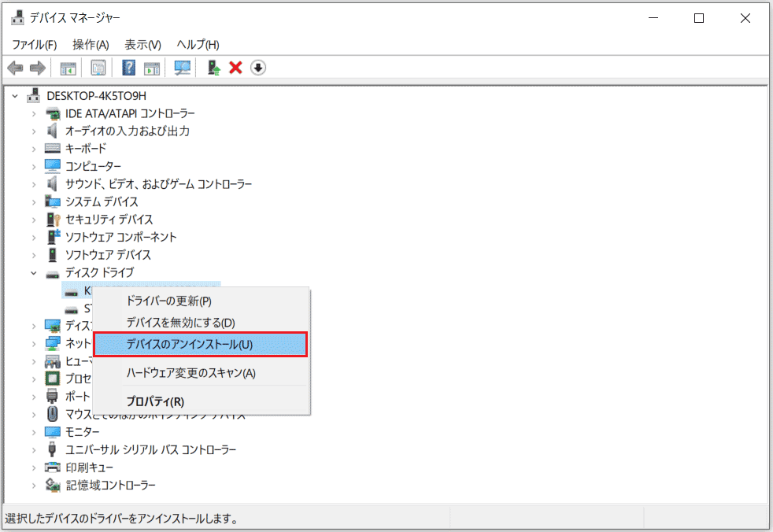Select the 印刷キュー tree row

pyautogui.click(x=89, y=467)
